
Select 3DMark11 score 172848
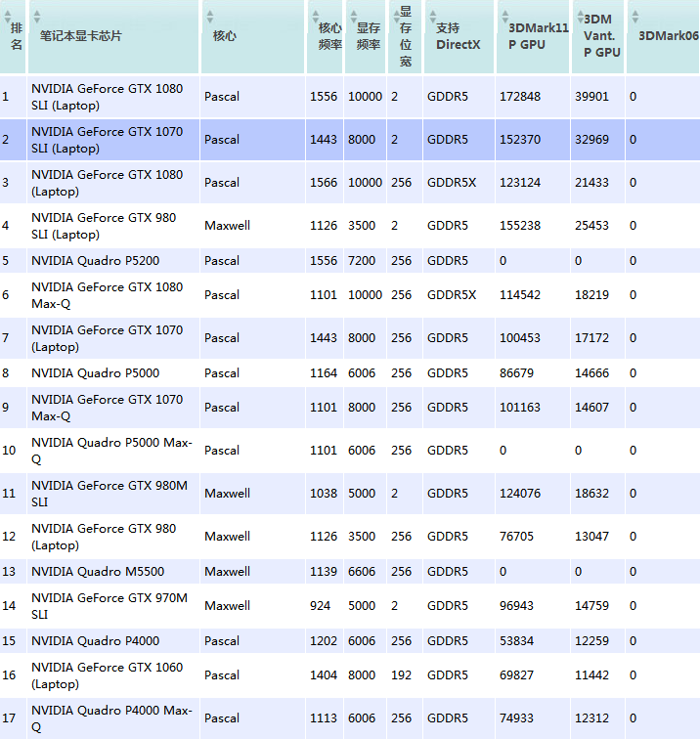[520, 97]
